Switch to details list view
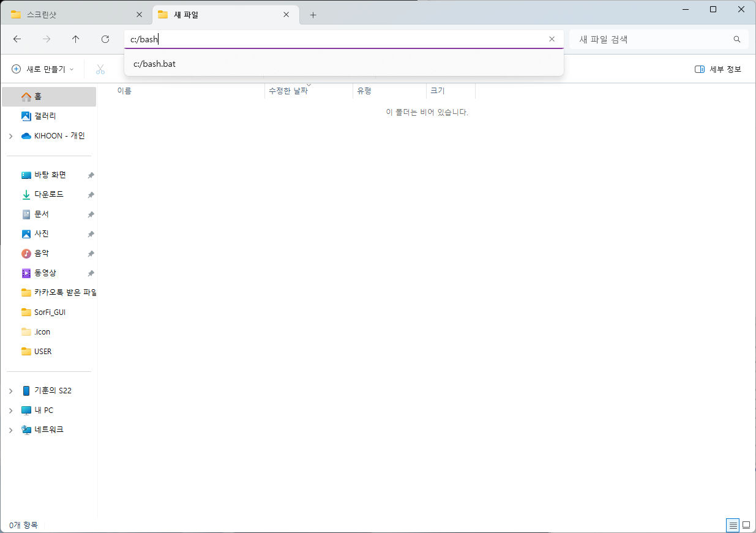This screenshot has width=756, height=533. pos(733,525)
